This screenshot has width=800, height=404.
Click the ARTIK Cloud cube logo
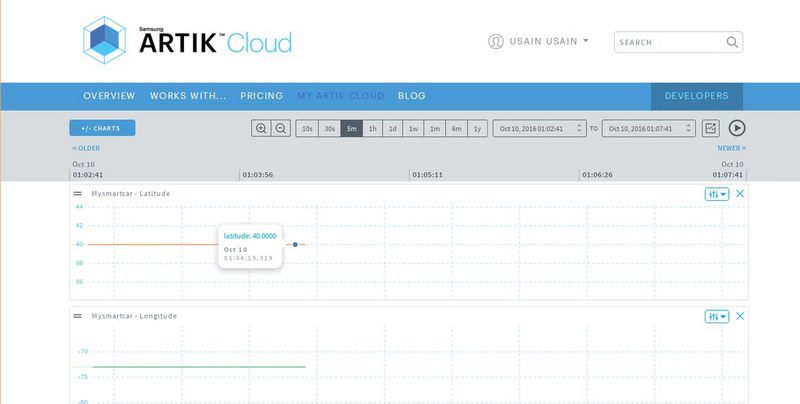click(104, 40)
